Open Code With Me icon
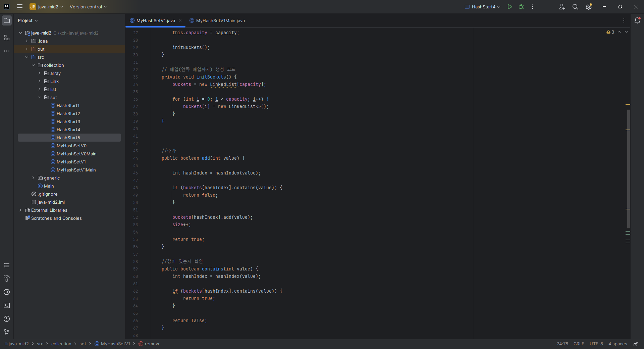644x349 pixels. [x=562, y=7]
